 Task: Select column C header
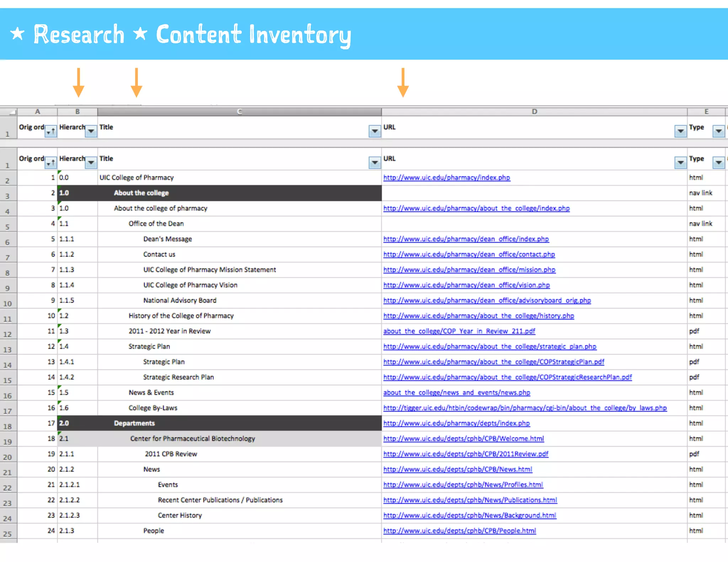240,112
